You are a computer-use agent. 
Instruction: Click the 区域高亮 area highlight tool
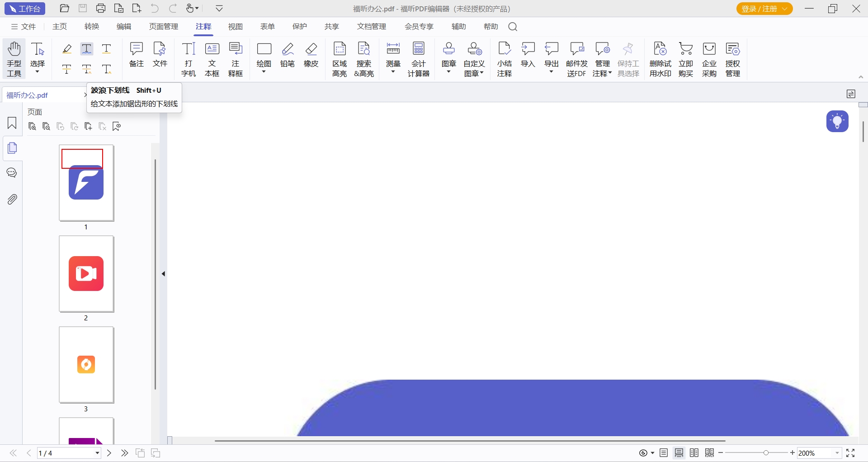click(x=340, y=59)
